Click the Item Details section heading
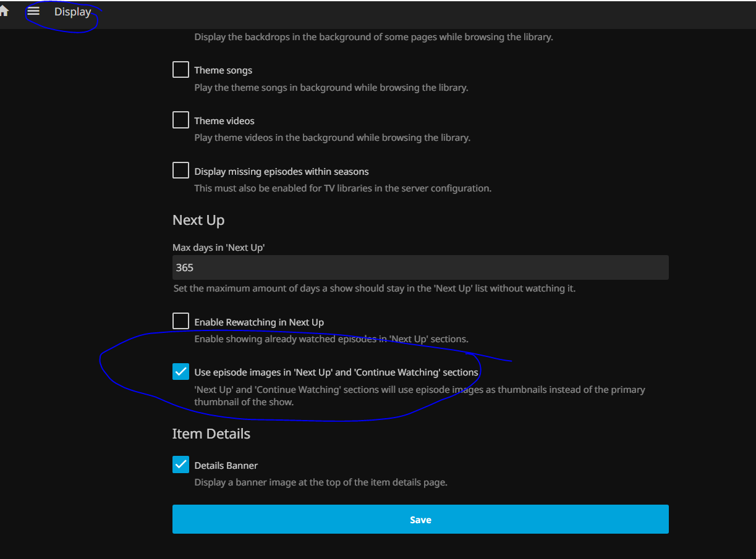 tap(211, 434)
